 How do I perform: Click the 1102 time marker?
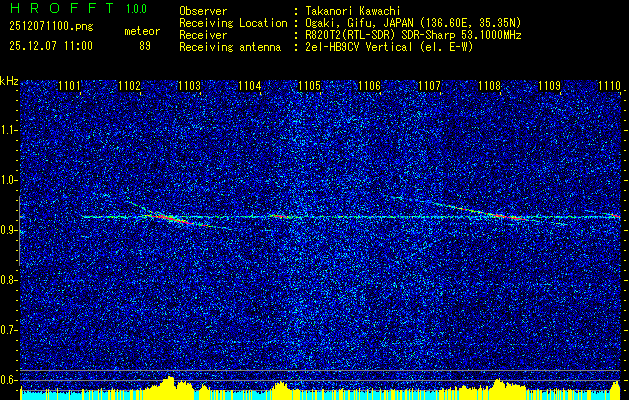pos(130,85)
